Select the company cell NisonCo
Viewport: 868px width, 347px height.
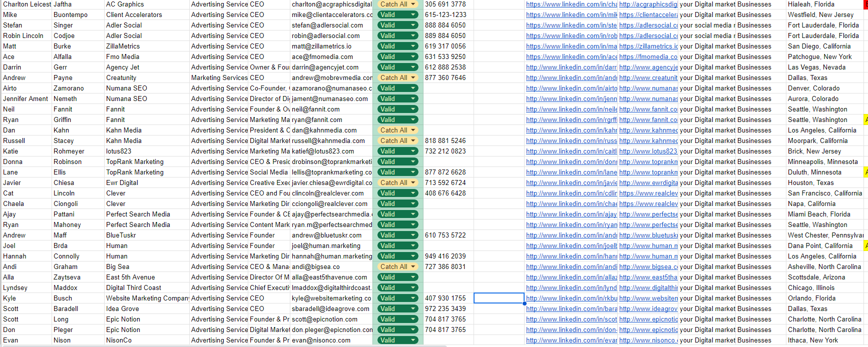(x=147, y=340)
